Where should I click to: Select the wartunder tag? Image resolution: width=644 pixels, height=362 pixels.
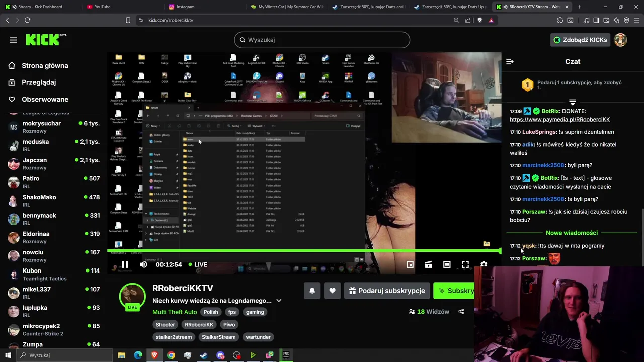(258, 337)
